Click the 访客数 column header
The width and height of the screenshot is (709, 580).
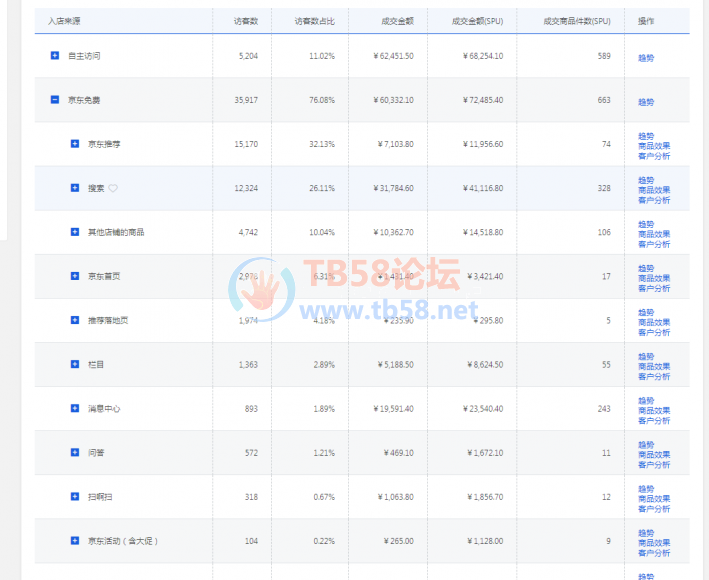(x=246, y=21)
